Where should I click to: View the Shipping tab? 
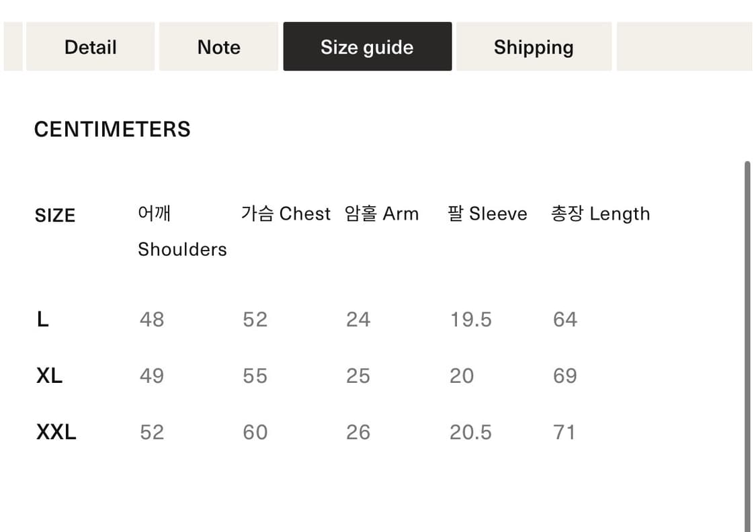tap(534, 46)
